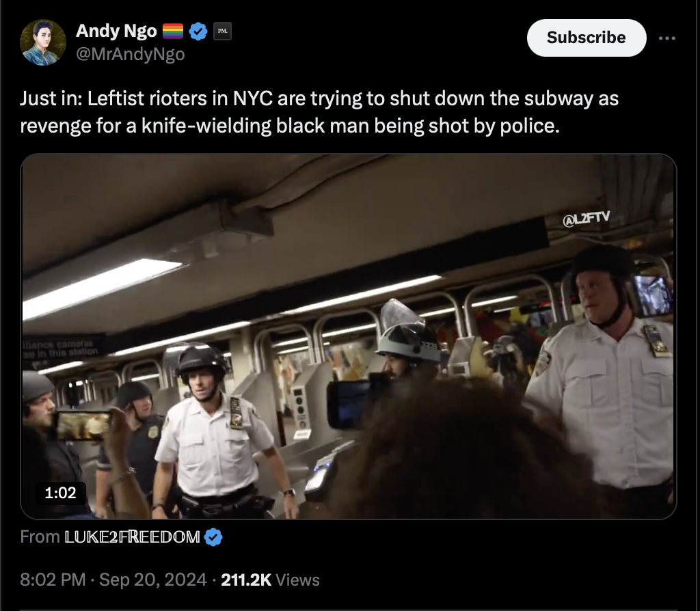Click verified badge next to LUKE2FREEDOM
The height and width of the screenshot is (611, 700).
pos(213,537)
